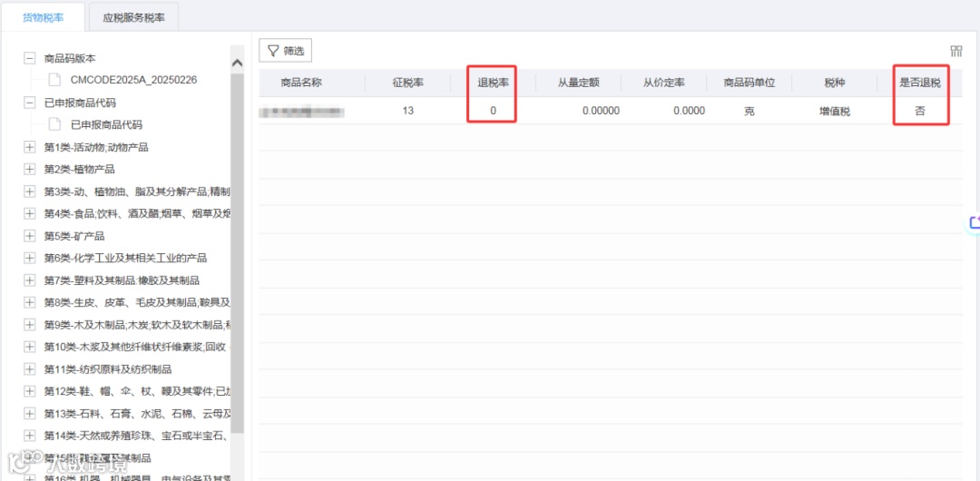Click the 从量定额 column header
The height and width of the screenshot is (481, 980).
[579, 83]
